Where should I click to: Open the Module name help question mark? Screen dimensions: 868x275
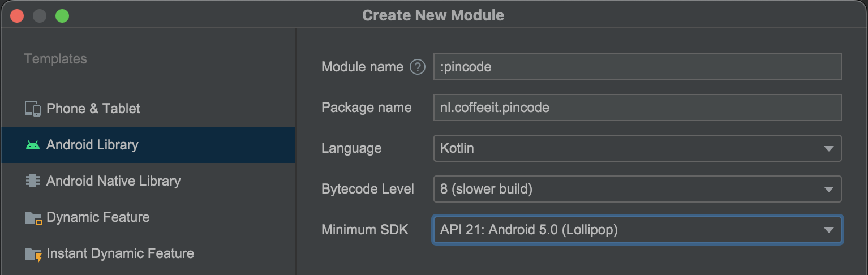point(418,67)
